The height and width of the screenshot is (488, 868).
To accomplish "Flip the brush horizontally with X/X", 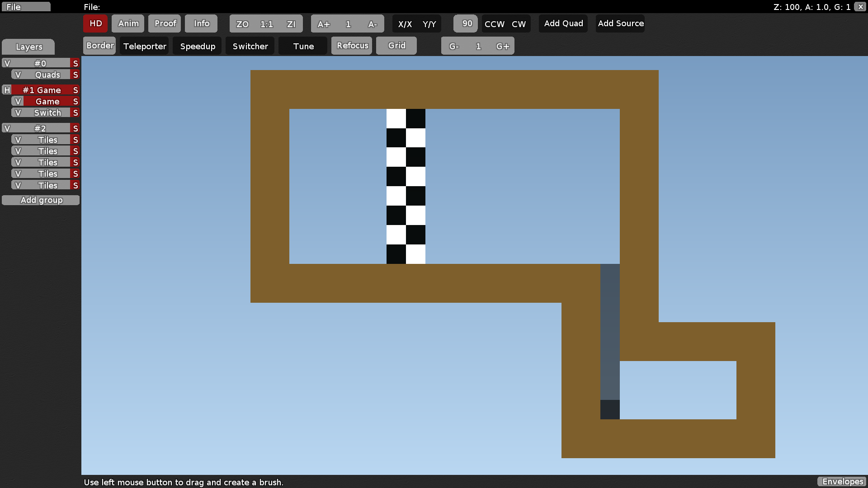I will tap(405, 24).
